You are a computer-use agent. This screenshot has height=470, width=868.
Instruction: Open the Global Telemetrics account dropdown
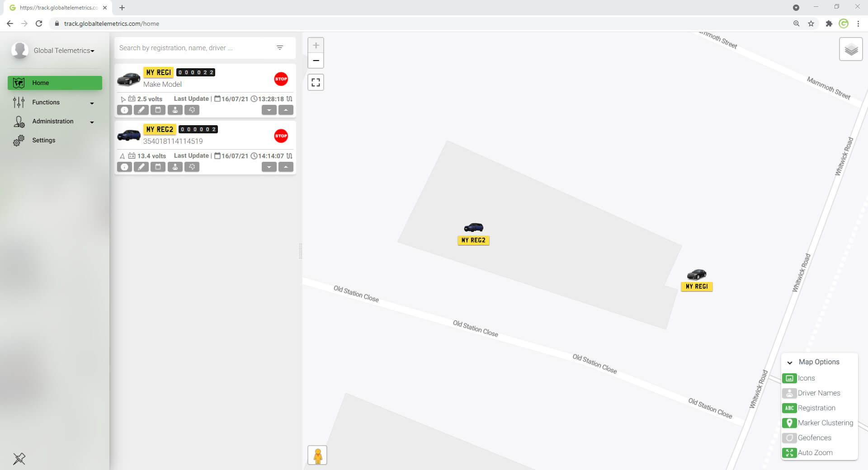64,51
